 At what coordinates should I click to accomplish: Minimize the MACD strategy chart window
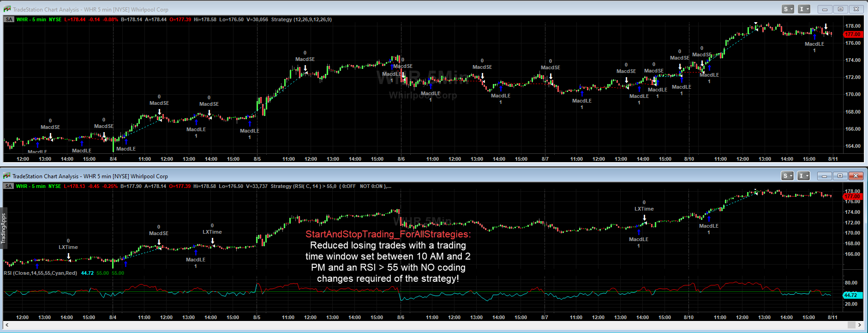click(x=825, y=9)
